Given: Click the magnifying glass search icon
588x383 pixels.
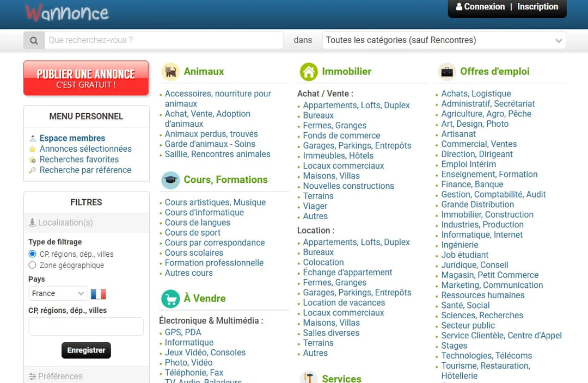Looking at the screenshot, I should coord(34,40).
